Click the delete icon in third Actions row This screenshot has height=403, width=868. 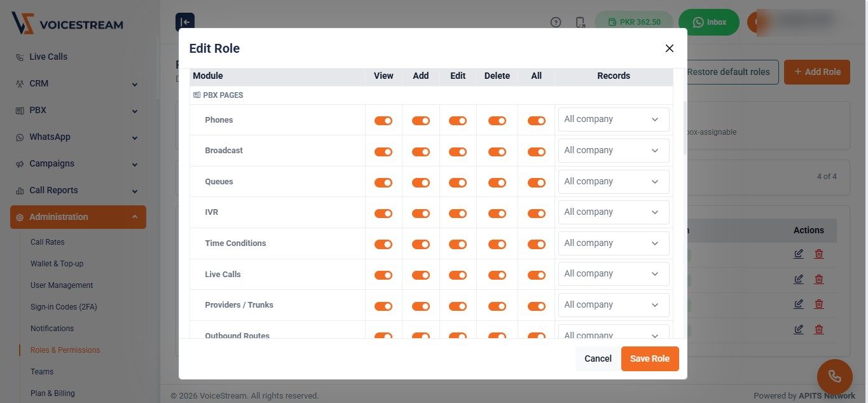click(x=819, y=304)
